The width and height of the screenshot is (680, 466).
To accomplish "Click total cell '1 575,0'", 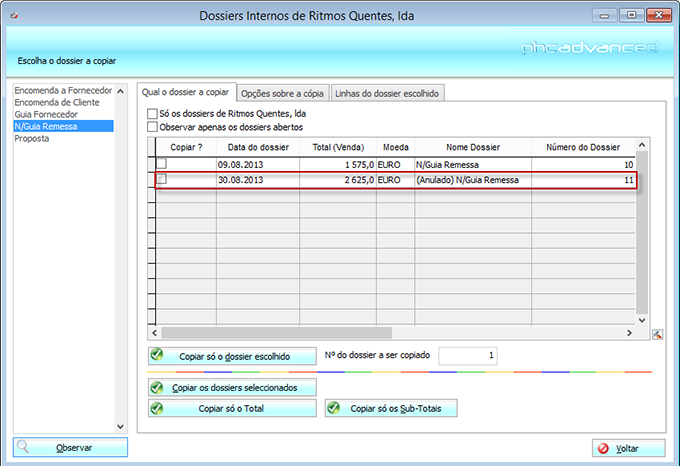I will [x=338, y=165].
